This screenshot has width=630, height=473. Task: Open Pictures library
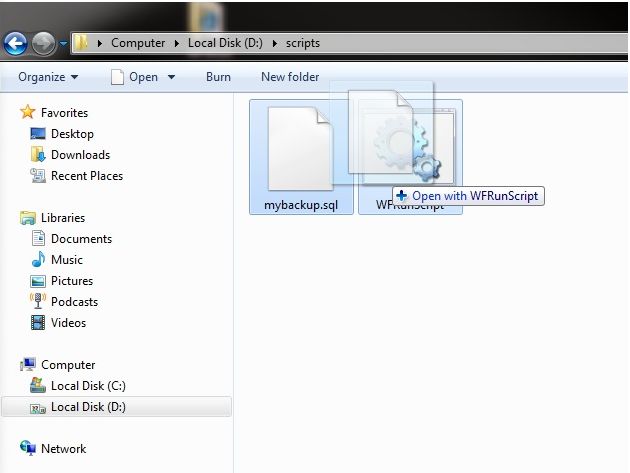[72, 281]
